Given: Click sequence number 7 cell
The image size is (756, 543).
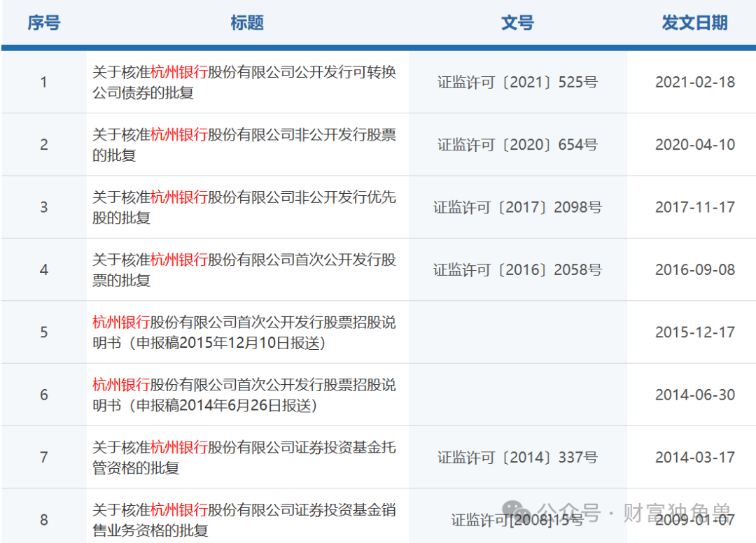Looking at the screenshot, I should pos(44,457).
